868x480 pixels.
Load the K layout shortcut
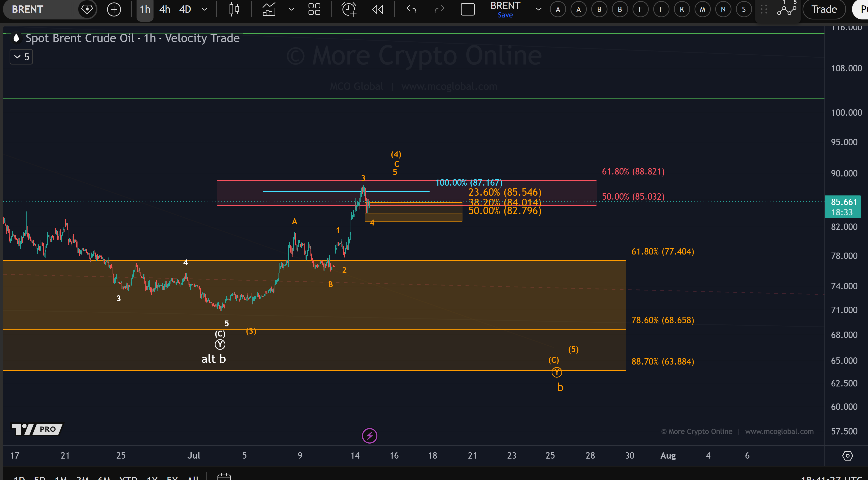[682, 9]
